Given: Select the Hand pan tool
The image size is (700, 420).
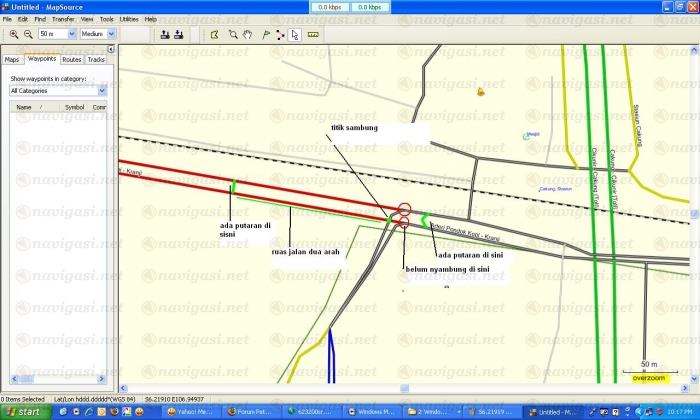Looking at the screenshot, I should [x=247, y=33].
